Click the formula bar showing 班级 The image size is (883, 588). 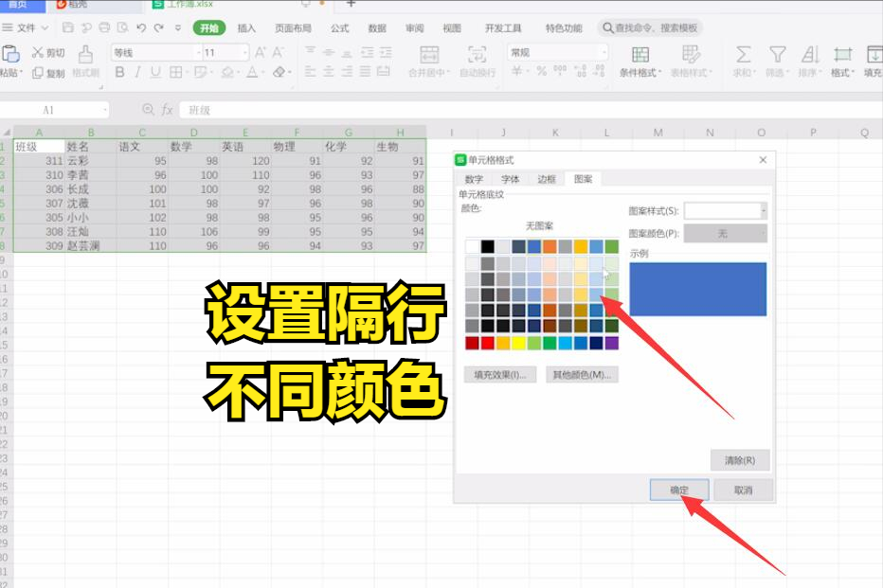click(530, 110)
